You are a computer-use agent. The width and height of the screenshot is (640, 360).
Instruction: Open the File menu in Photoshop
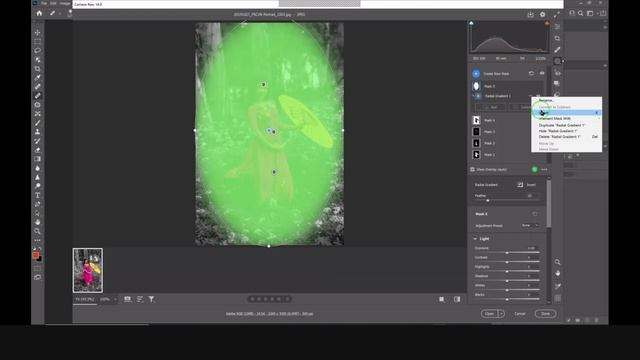pos(44,3)
